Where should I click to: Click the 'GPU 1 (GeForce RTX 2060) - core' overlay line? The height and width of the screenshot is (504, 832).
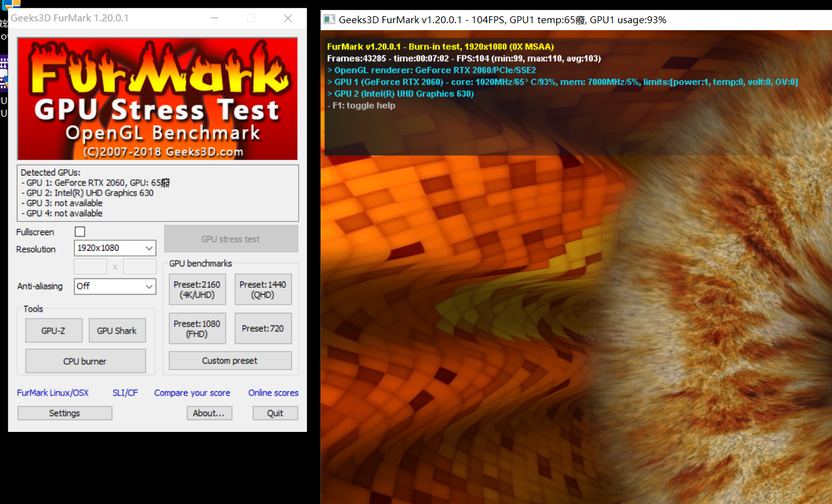[563, 82]
